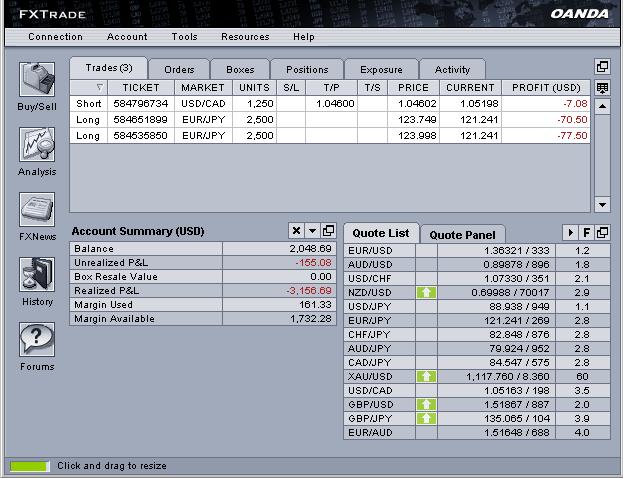Switch to the Orders tab
This screenshot has width=623, height=478.
tap(179, 70)
